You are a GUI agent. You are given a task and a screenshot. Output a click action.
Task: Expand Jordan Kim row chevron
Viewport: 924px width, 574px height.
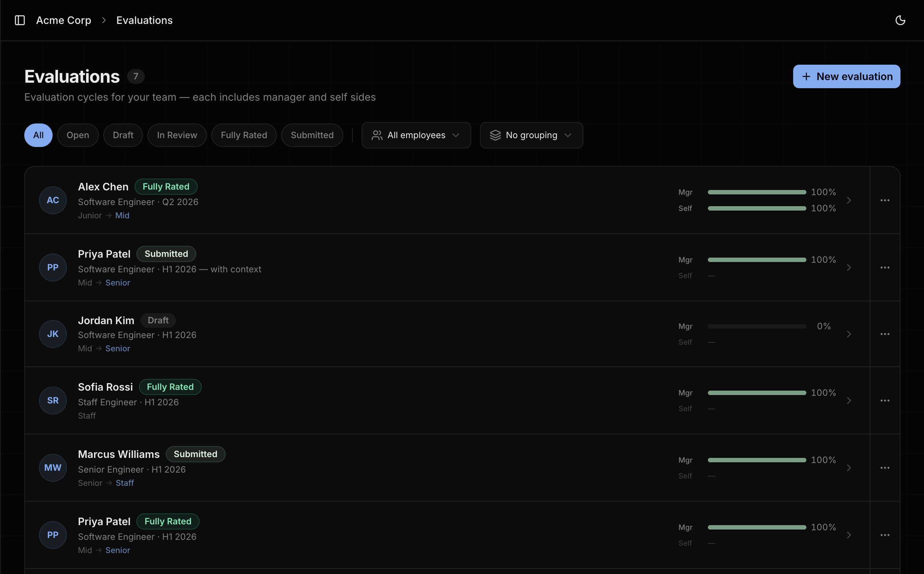[849, 334]
